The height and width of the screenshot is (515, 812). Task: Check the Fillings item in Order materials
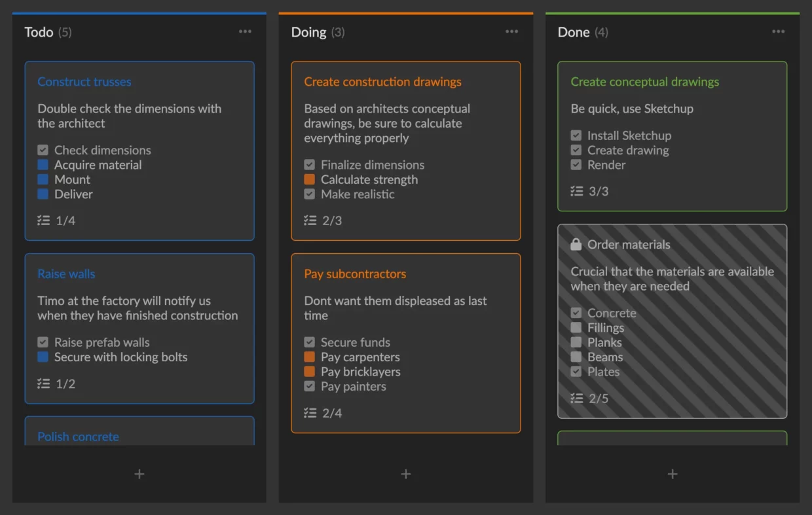[576, 328]
